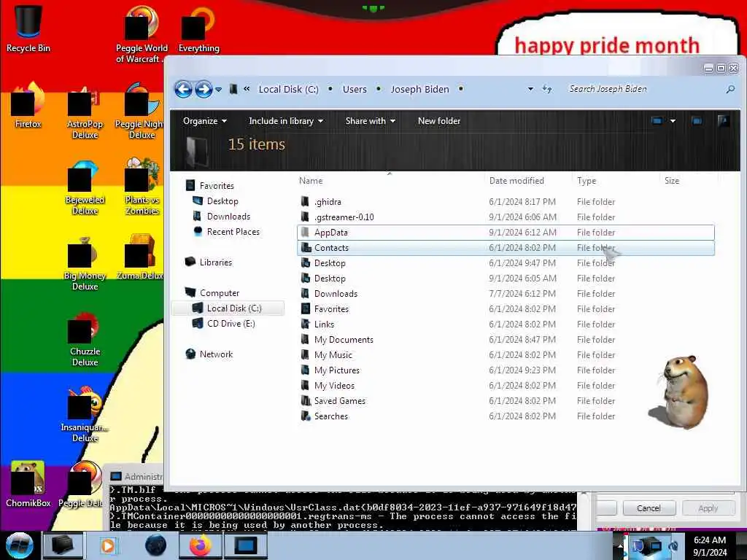Viewport: 747px width, 560px height.
Task: Click the refresh icon in address bar
Action: (x=547, y=89)
